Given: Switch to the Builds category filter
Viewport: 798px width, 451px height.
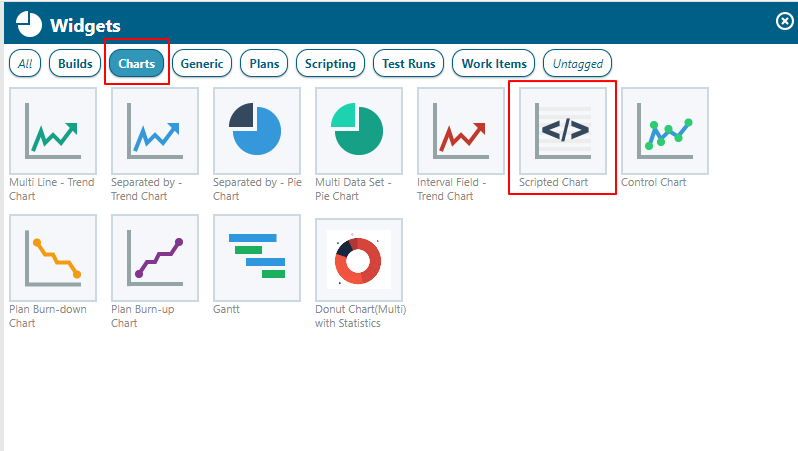Looking at the screenshot, I should click(x=75, y=64).
